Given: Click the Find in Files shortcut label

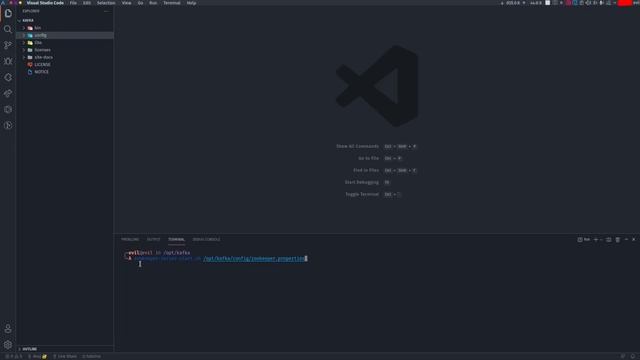Looking at the screenshot, I should (366, 170).
